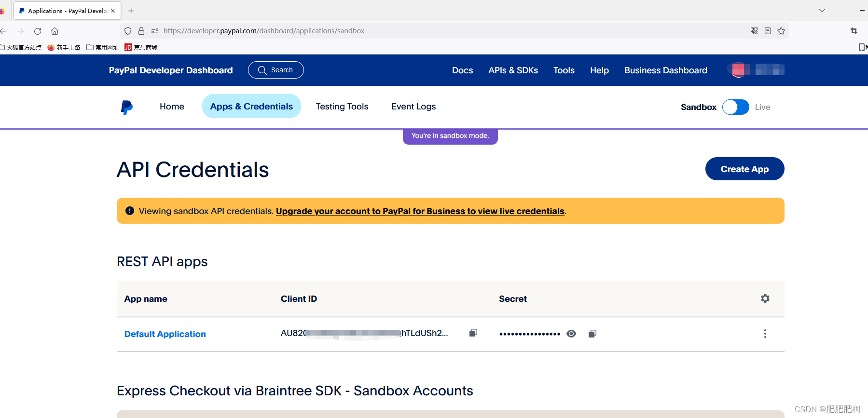The width and height of the screenshot is (868, 418).
Task: Expand the list all tabs chevron
Action: (822, 11)
